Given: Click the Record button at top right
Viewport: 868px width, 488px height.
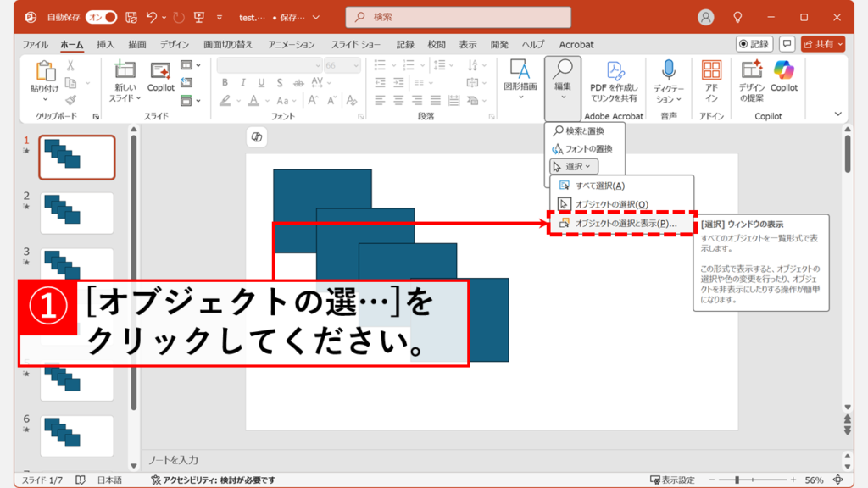Looking at the screenshot, I should click(754, 44).
